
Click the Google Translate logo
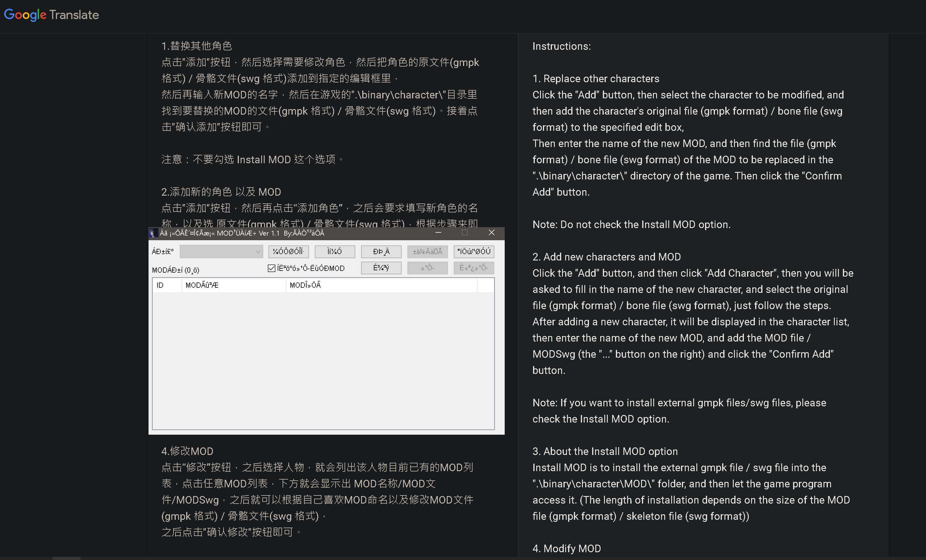tap(52, 15)
